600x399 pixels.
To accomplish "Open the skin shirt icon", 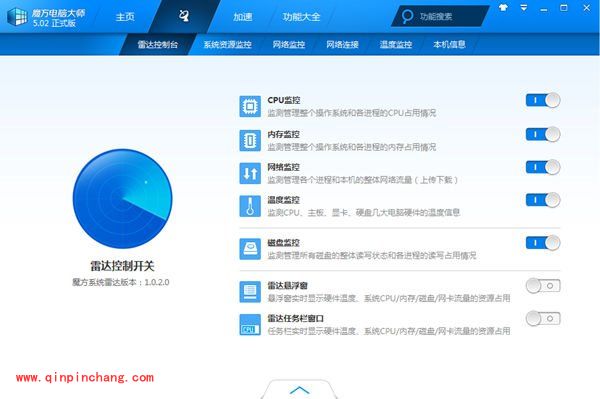I will (x=504, y=7).
